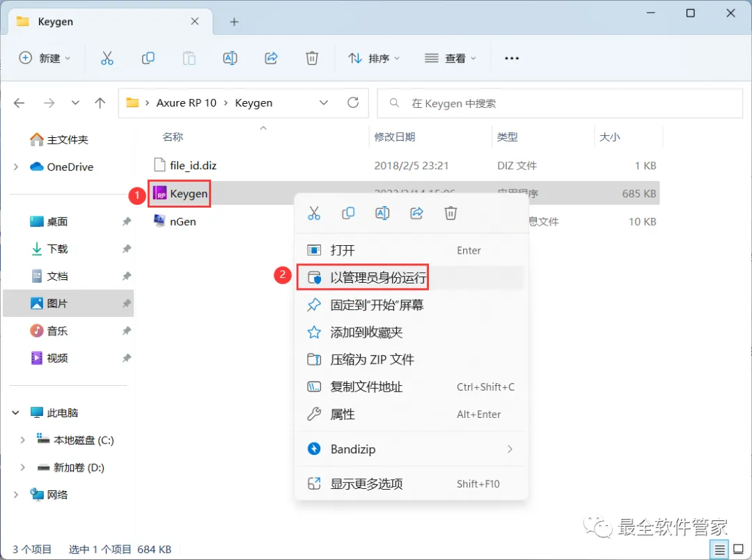752x560 pixels.
Task: Switch to details view in status bar
Action: (x=719, y=550)
